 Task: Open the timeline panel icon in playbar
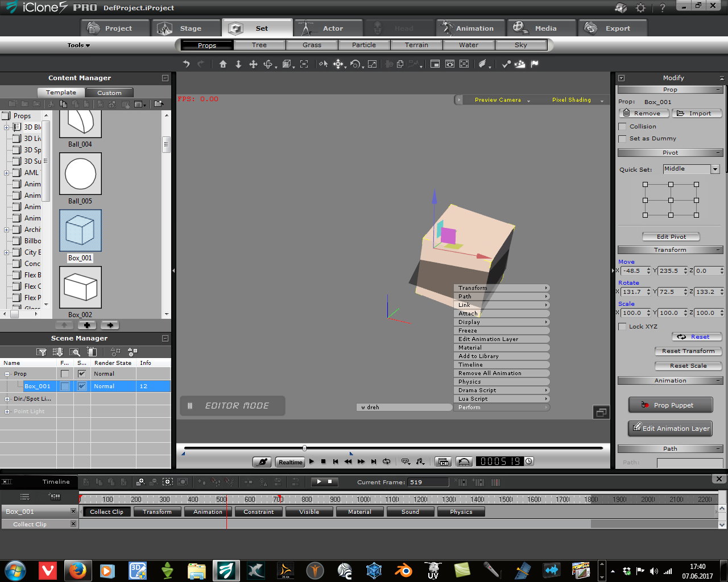coord(444,462)
